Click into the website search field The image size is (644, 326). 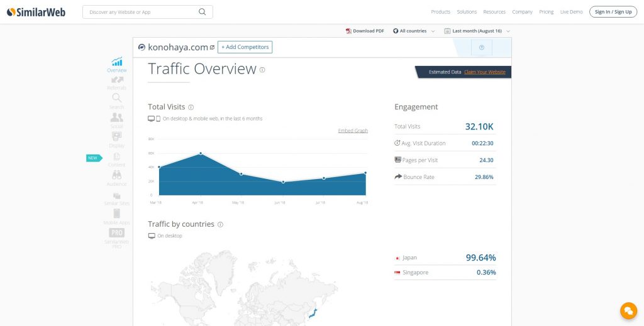pyautogui.click(x=148, y=12)
